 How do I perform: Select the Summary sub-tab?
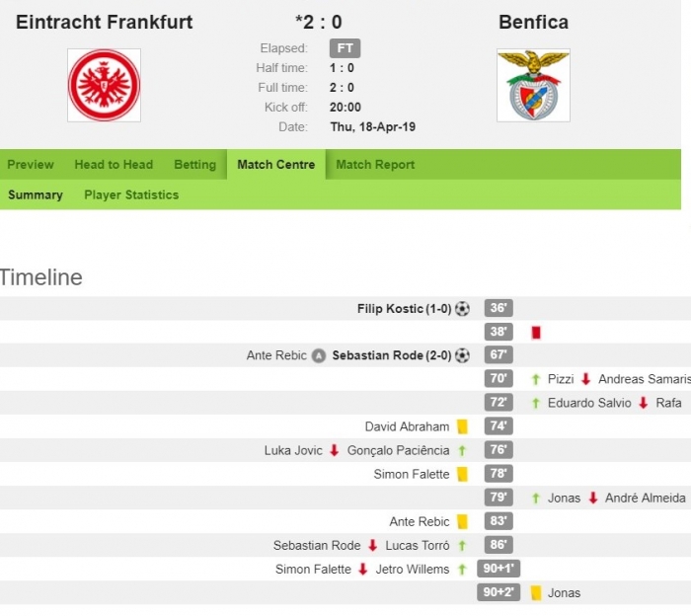point(36,194)
